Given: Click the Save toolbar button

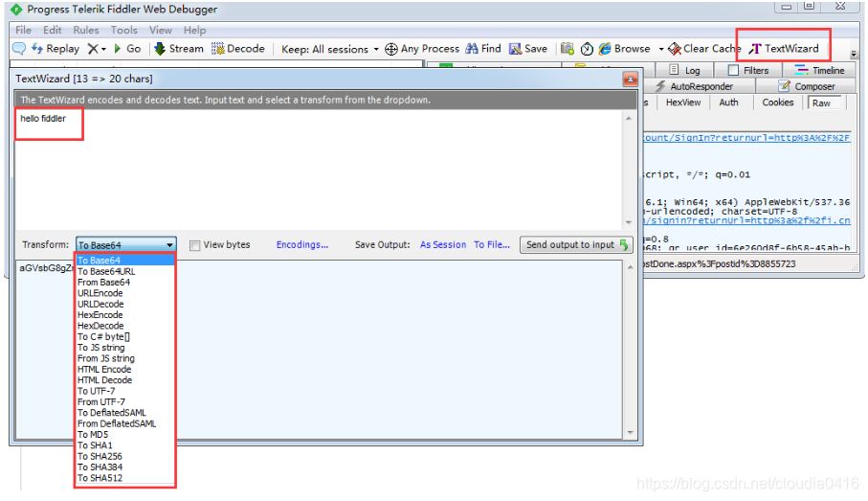Looking at the screenshot, I should tap(528, 49).
